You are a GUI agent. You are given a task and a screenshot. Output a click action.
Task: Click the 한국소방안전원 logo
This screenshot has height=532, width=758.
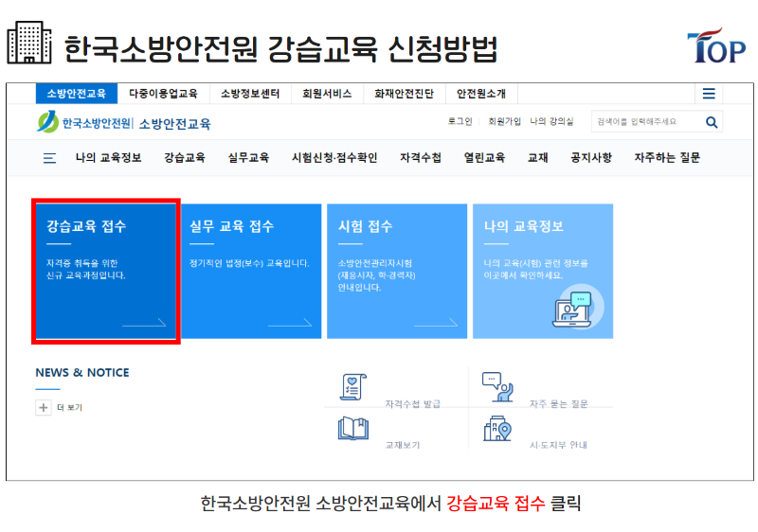[83, 123]
